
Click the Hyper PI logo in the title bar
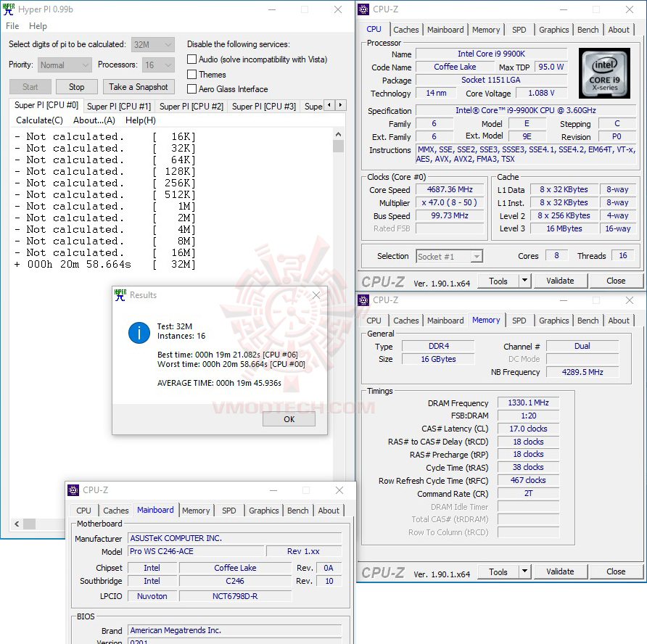tap(8, 9)
